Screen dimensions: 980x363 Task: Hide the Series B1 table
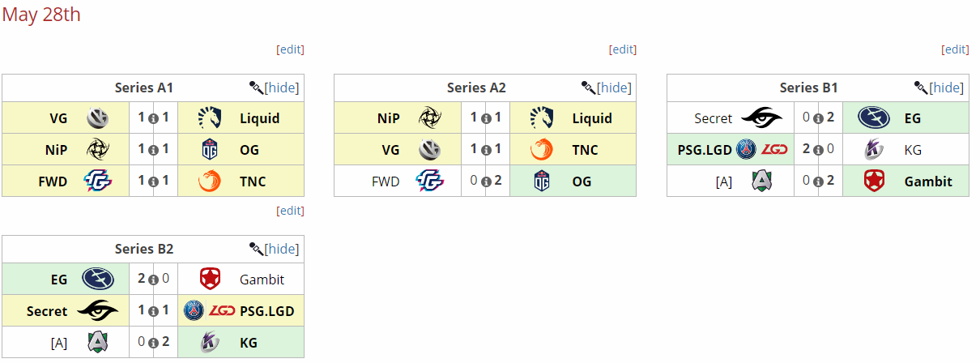pyautogui.click(x=947, y=88)
